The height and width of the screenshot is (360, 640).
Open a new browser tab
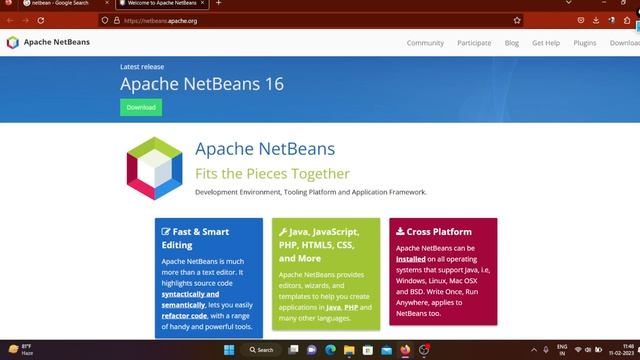pos(218,3)
